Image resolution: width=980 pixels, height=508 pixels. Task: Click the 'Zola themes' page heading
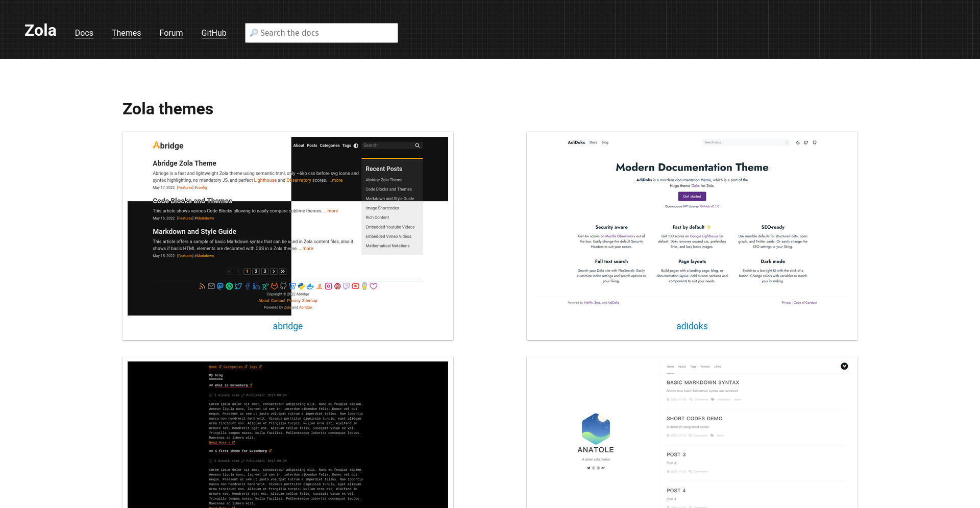coord(168,109)
